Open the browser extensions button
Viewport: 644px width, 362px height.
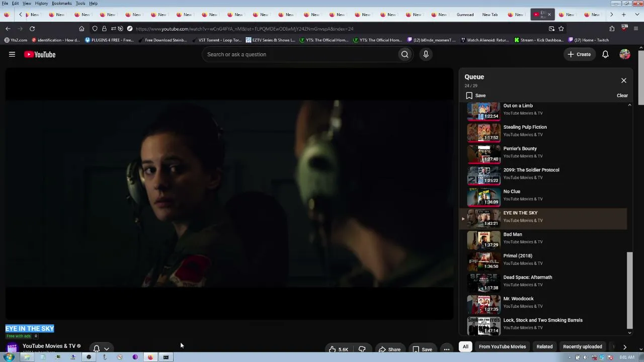tap(612, 29)
